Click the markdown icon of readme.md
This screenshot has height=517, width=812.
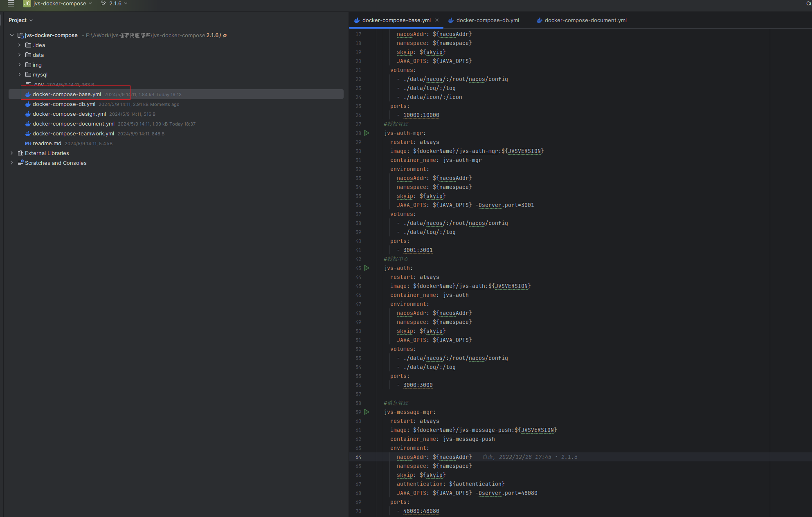[28, 143]
